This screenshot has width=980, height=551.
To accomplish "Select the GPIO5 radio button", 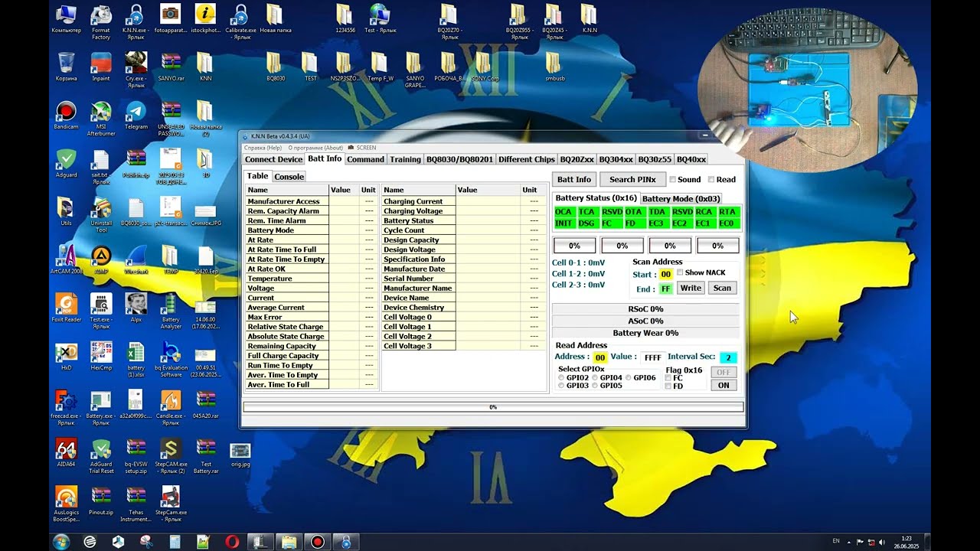I will pyautogui.click(x=596, y=386).
